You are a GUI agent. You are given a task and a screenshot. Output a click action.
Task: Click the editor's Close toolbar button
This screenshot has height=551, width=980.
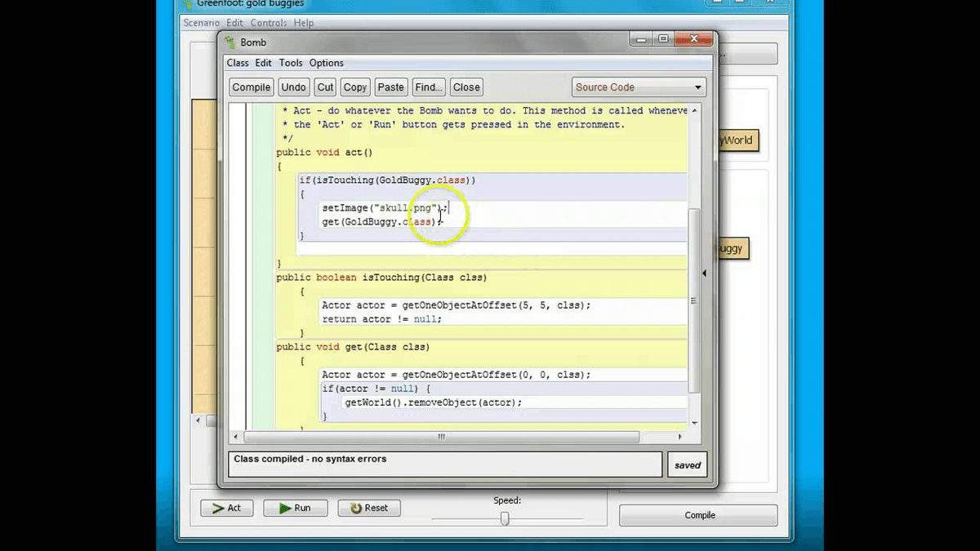coord(466,87)
